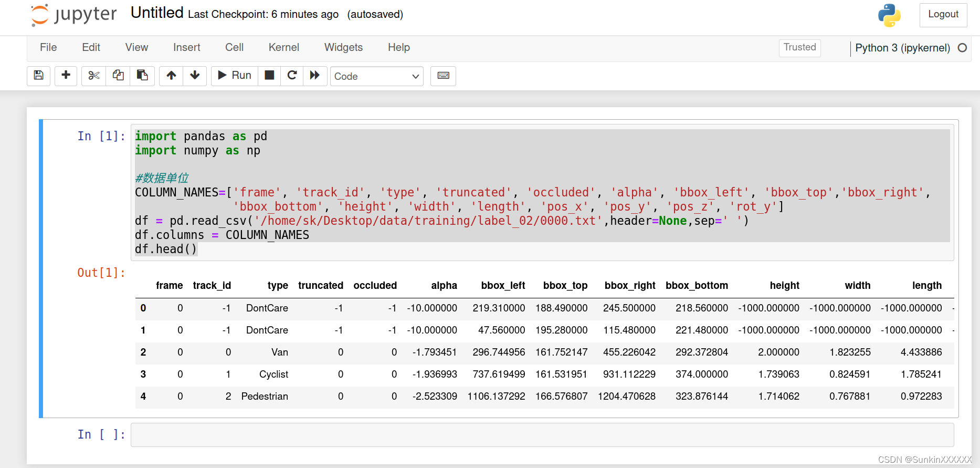Move selected cell down
The image size is (980, 468).
tap(195, 76)
